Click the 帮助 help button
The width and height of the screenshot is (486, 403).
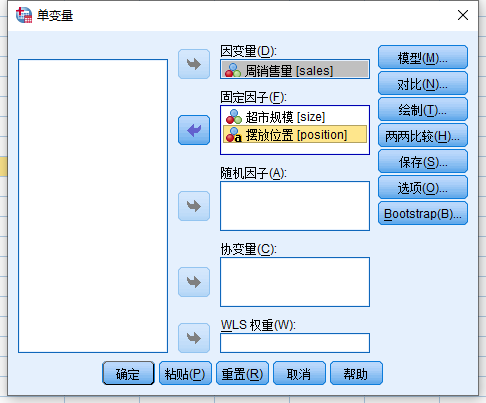(x=356, y=373)
